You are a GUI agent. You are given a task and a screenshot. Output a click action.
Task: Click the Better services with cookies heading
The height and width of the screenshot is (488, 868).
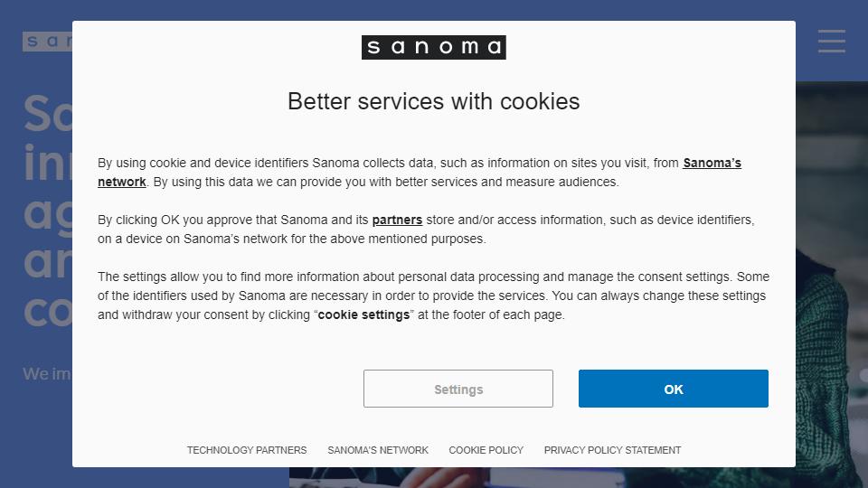point(433,102)
